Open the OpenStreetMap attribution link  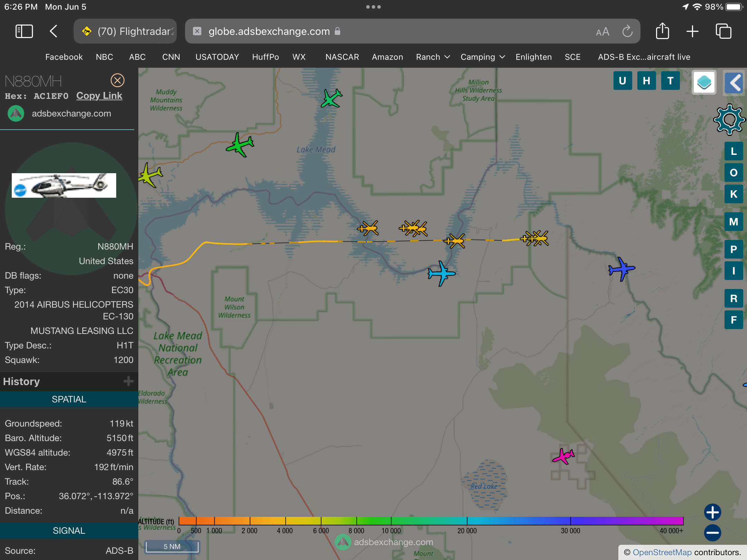pos(662,552)
